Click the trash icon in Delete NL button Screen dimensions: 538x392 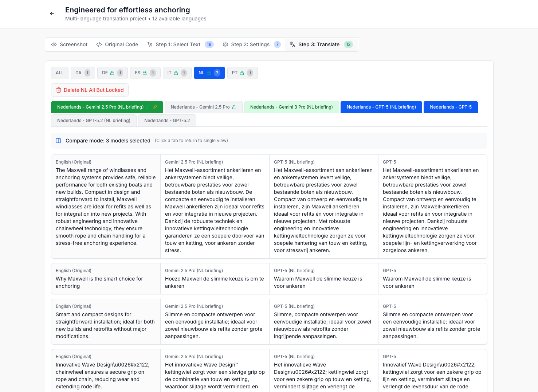(59, 90)
